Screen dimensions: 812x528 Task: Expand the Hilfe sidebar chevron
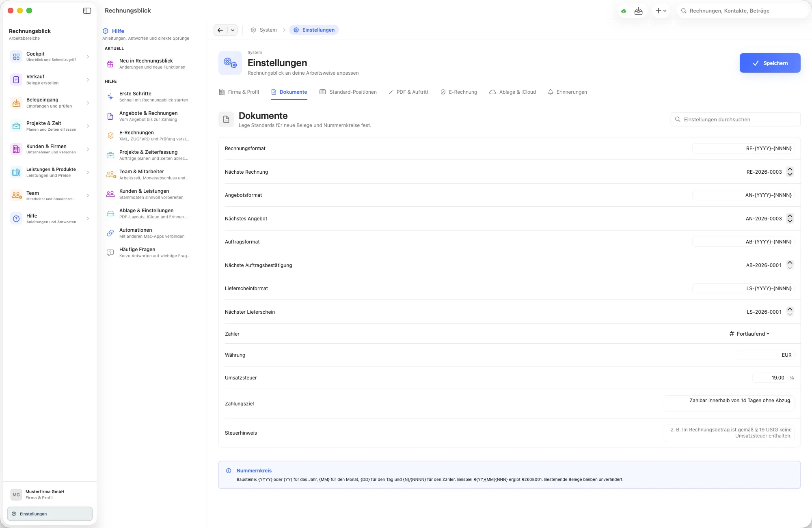(x=88, y=219)
